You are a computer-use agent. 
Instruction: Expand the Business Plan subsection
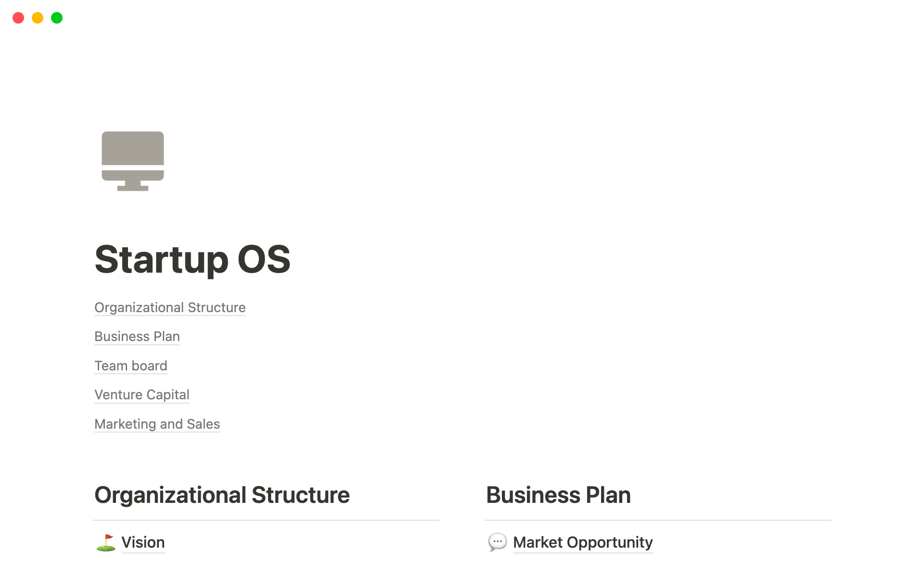(x=137, y=336)
